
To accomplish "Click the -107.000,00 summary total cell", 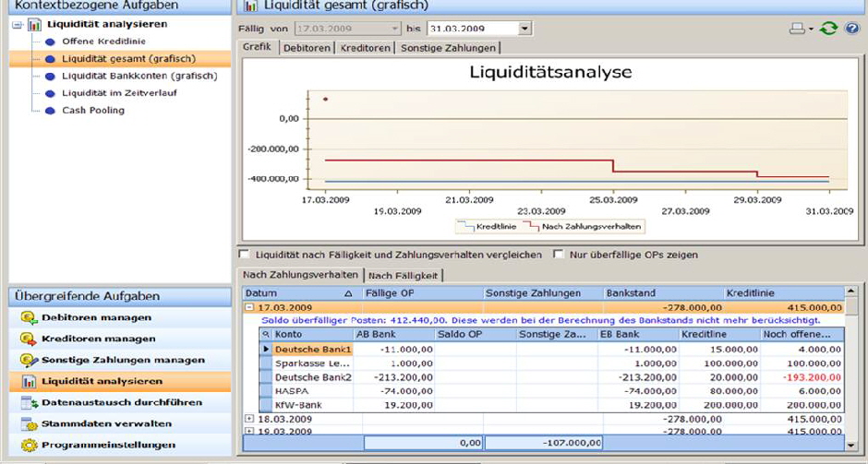I will (x=544, y=443).
